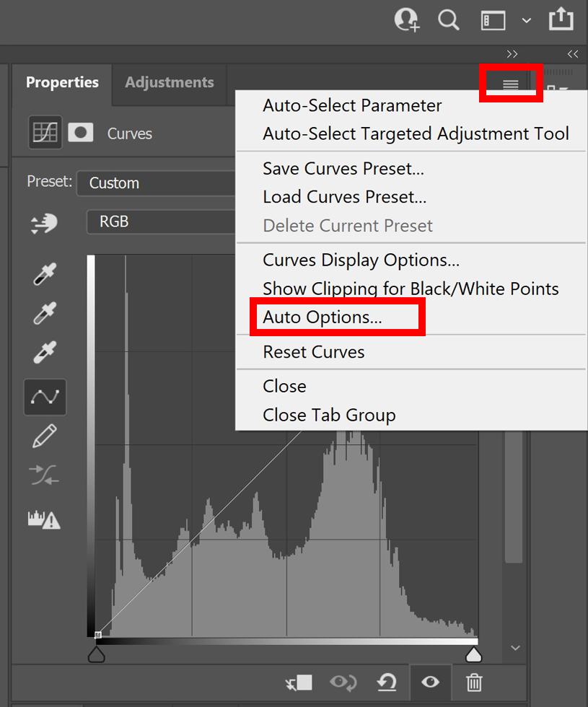Click the white point input slider
This screenshot has height=707, width=588.
tap(473, 654)
